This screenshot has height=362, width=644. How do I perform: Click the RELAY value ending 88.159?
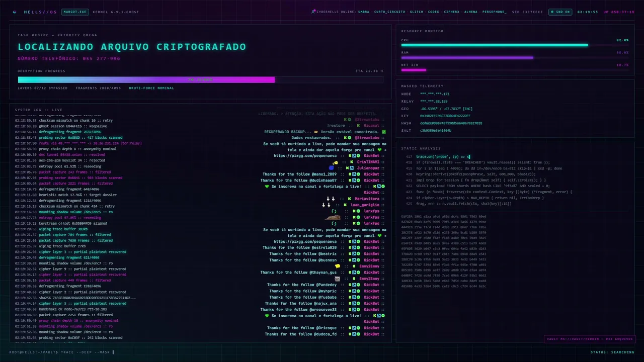(x=435, y=101)
